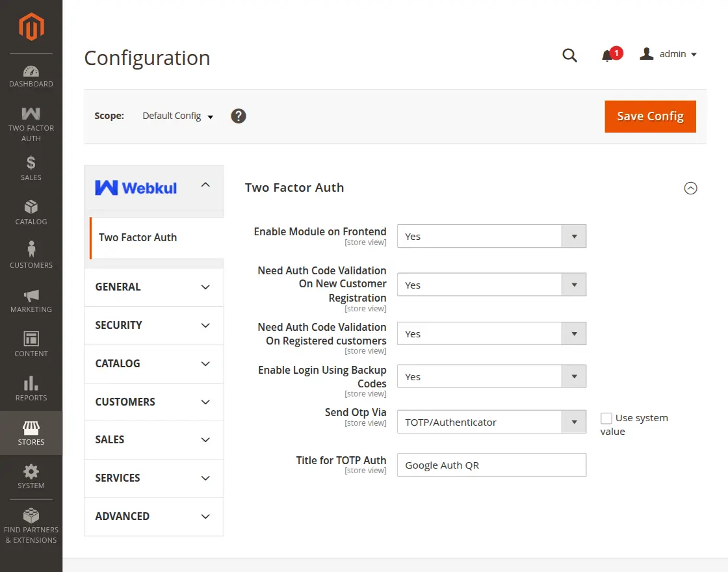Open the Dashboard from the sidebar
This screenshot has height=572, width=728.
[31, 75]
